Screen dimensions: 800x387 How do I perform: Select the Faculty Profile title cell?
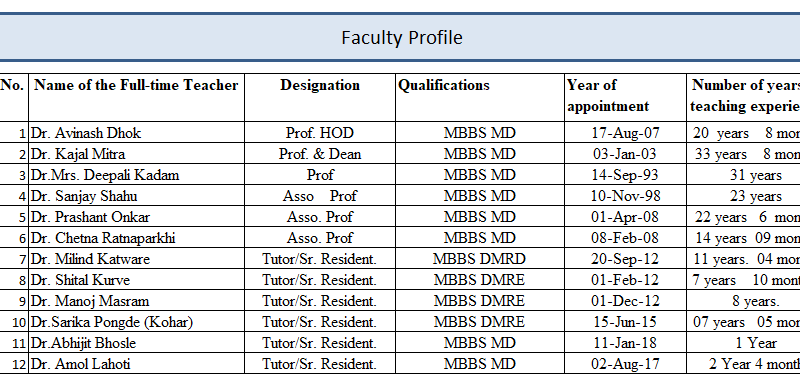(x=400, y=37)
